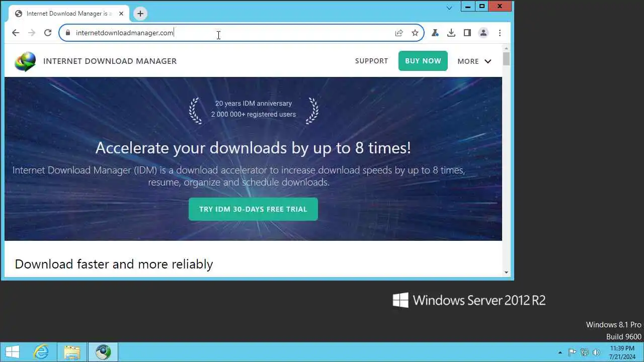Open the Chrome three-dot menu
This screenshot has width=644, height=362.
[500, 33]
